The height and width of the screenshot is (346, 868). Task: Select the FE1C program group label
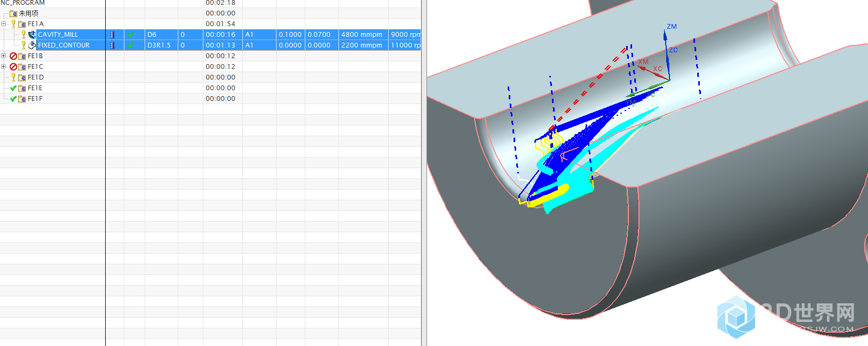coord(35,67)
